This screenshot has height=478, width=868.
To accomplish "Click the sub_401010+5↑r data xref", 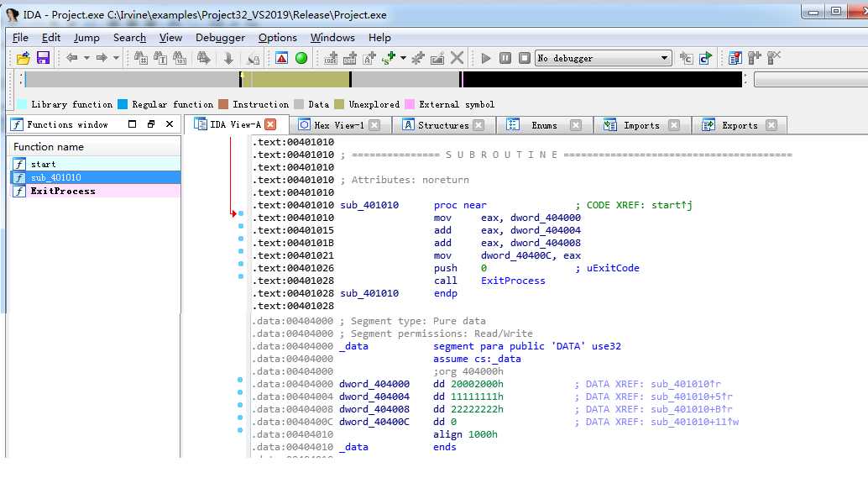I will (x=692, y=397).
